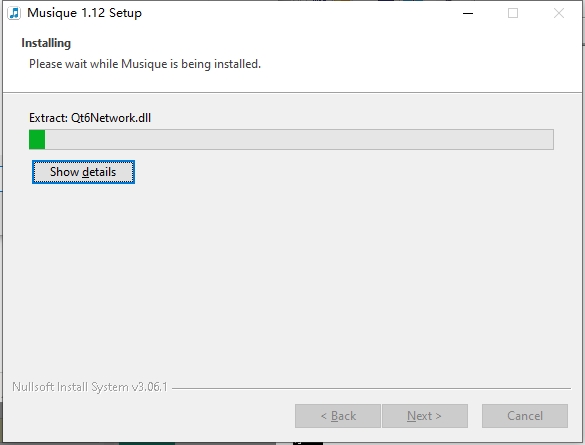Click the Musique music-note icon in title bar
This screenshot has width=585, height=445.
click(x=14, y=13)
